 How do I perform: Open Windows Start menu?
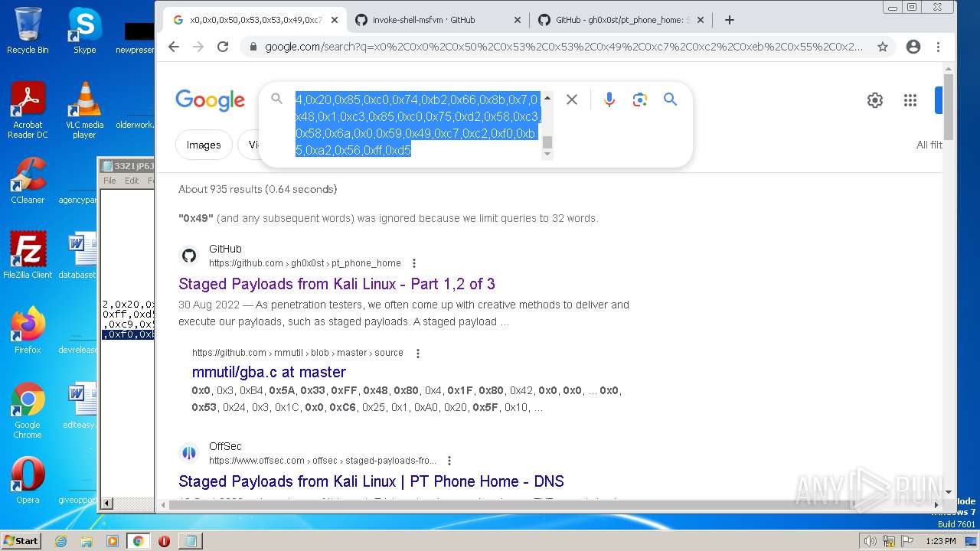pos(21,540)
